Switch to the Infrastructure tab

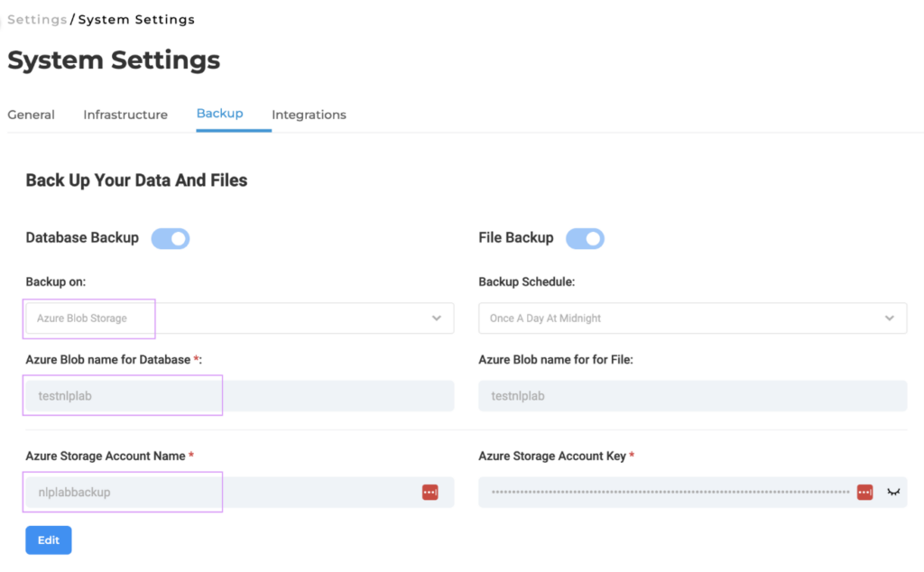point(125,115)
